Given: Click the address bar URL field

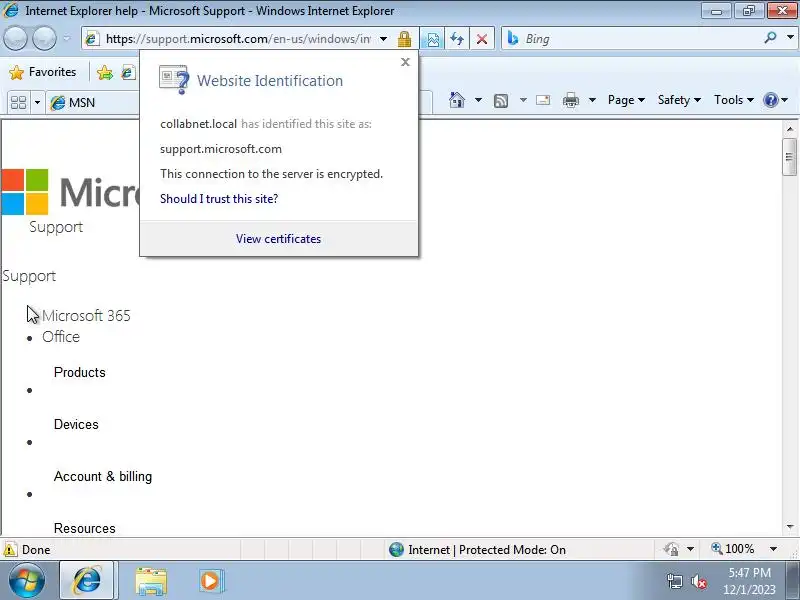Looking at the screenshot, I should 238,39.
